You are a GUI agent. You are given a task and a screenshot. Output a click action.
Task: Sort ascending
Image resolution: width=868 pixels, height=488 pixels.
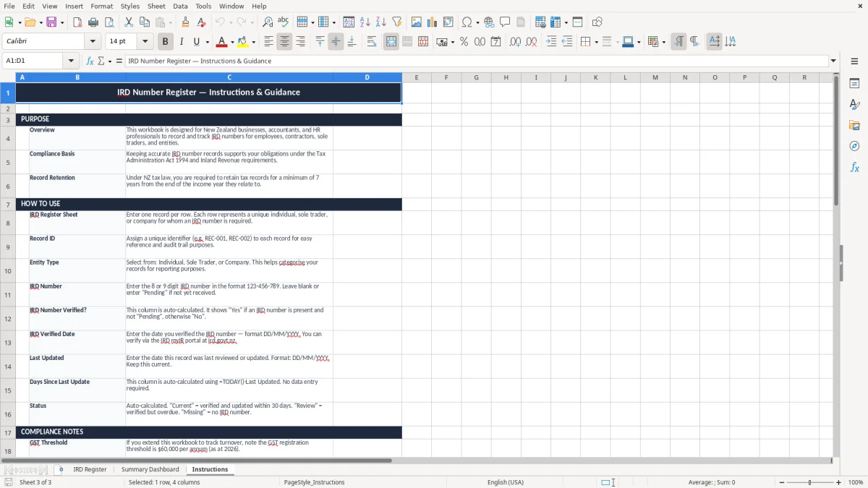[x=365, y=22]
